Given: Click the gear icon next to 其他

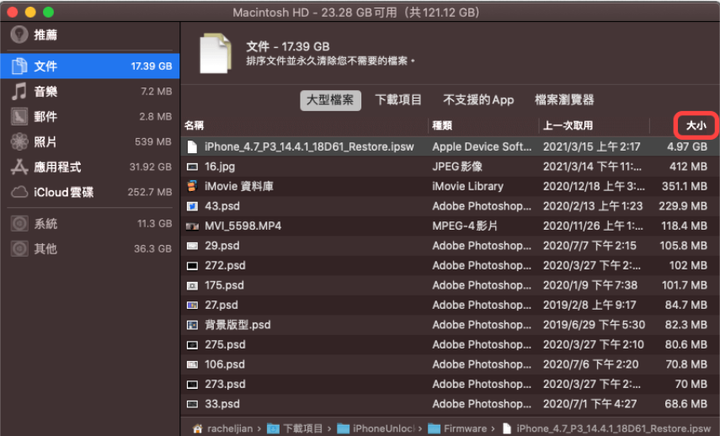Looking at the screenshot, I should pyautogui.click(x=19, y=249).
